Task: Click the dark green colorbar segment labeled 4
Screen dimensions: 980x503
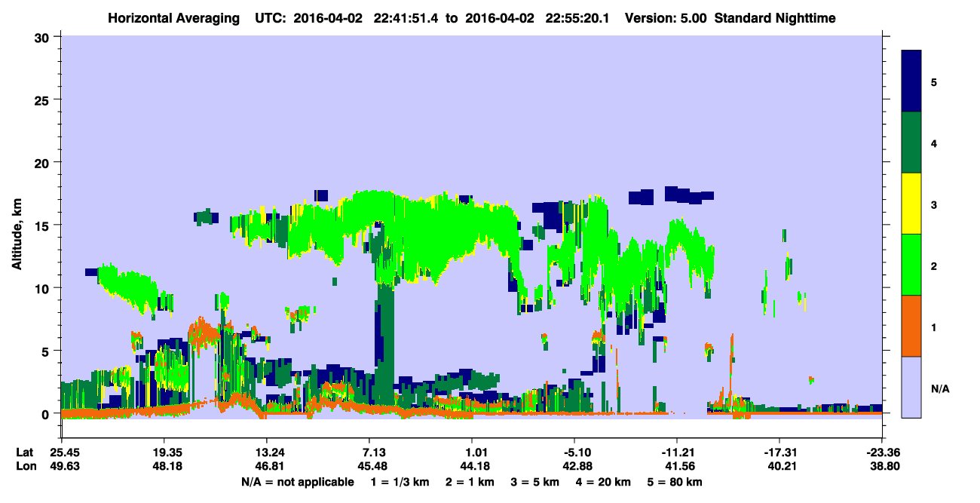Action: coord(911,143)
